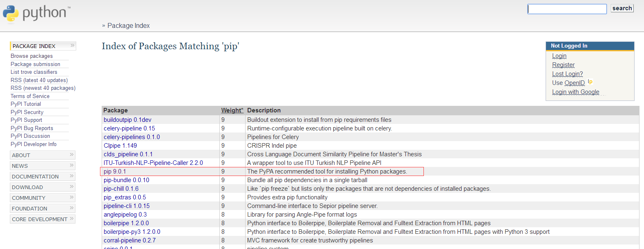Screen dimensions: 644x249
Task: Select 'CRISPR Indel pipe' description text
Action: point(272,146)
